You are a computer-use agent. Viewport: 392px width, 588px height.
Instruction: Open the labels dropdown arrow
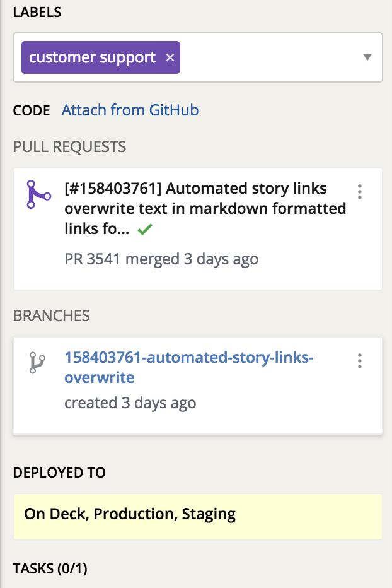367,57
